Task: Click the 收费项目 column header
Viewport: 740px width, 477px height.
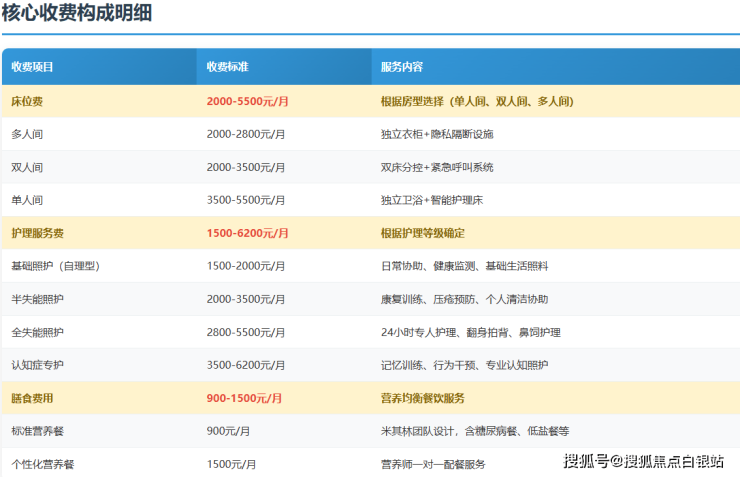Action: (x=32, y=67)
